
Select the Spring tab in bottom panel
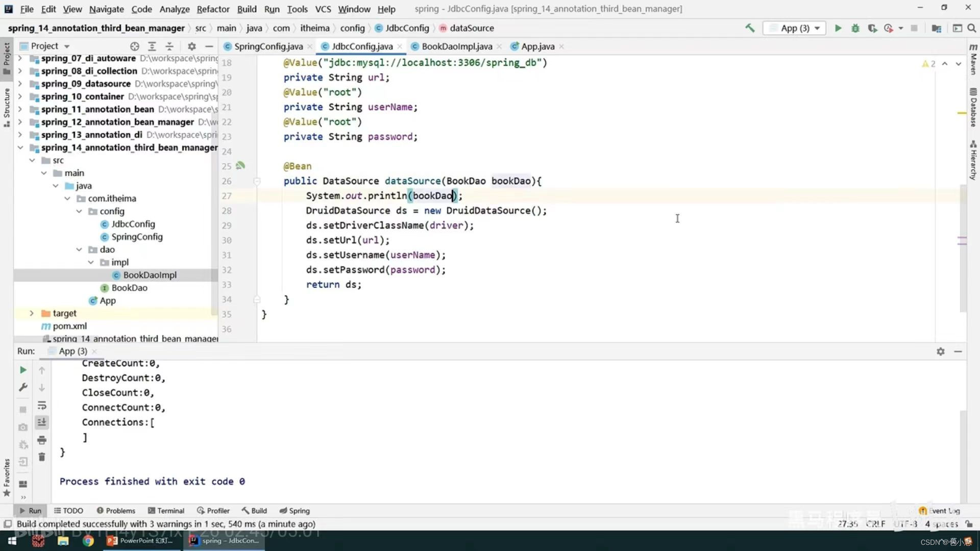pyautogui.click(x=299, y=510)
